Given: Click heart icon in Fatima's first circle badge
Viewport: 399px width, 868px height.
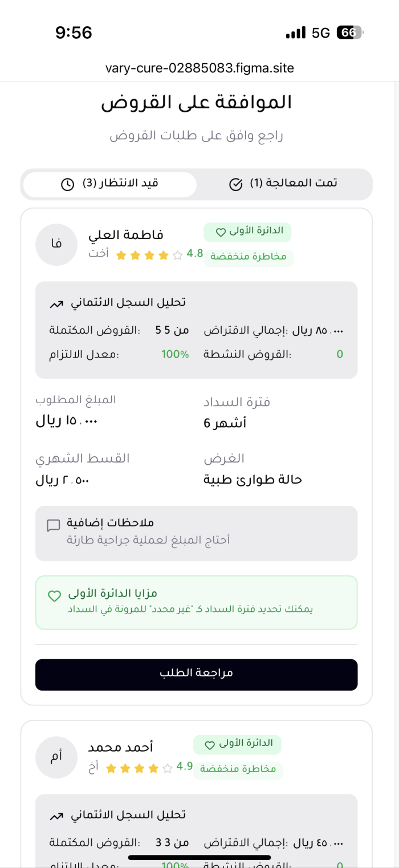Looking at the screenshot, I should pyautogui.click(x=221, y=232).
